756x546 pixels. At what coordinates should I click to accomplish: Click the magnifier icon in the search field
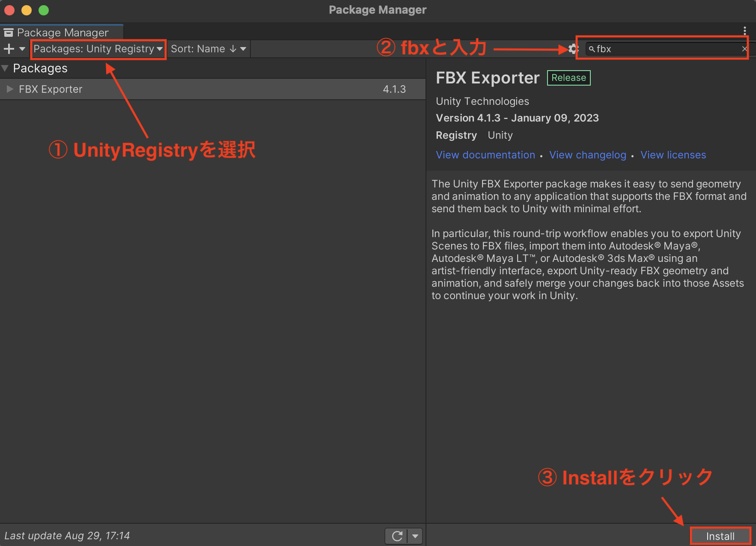592,49
